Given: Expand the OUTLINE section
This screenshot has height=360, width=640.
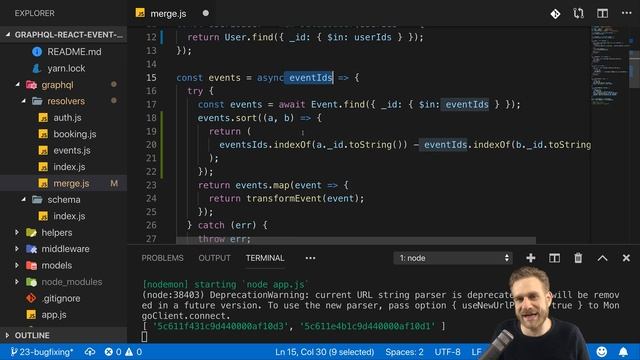Looking at the screenshot, I should pos(32,335).
